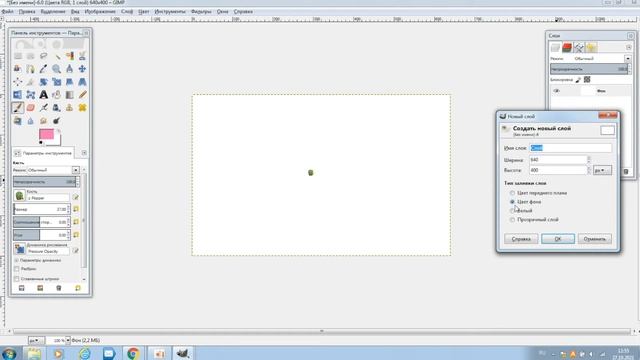Toggle lock alpha channel in Layers panel
The width and height of the screenshot is (640, 360).
[587, 80]
